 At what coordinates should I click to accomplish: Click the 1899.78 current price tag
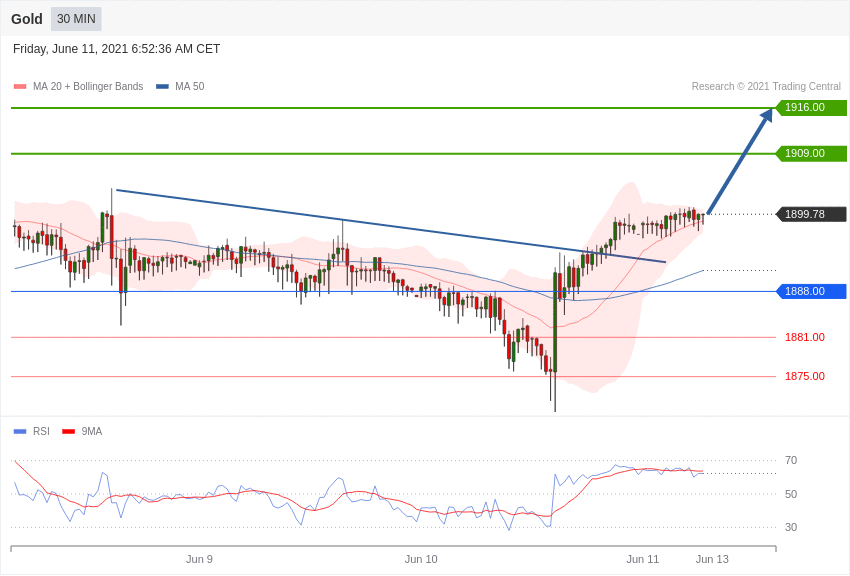[x=812, y=214]
